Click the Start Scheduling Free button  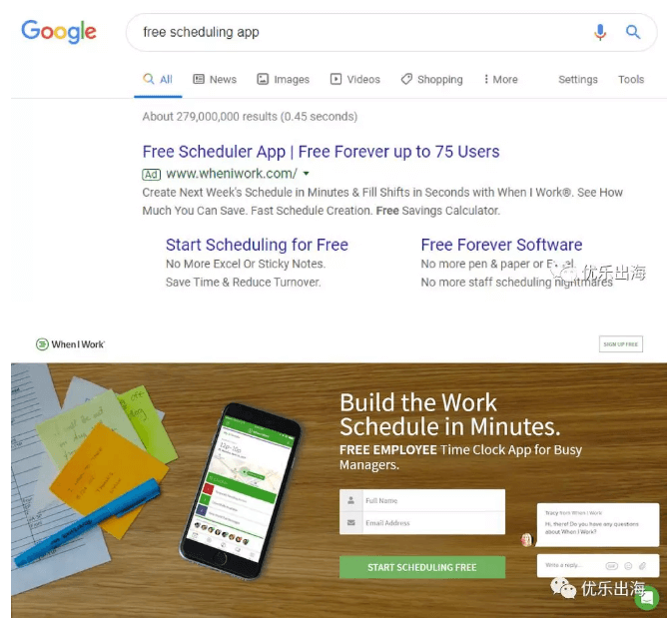coord(422,567)
